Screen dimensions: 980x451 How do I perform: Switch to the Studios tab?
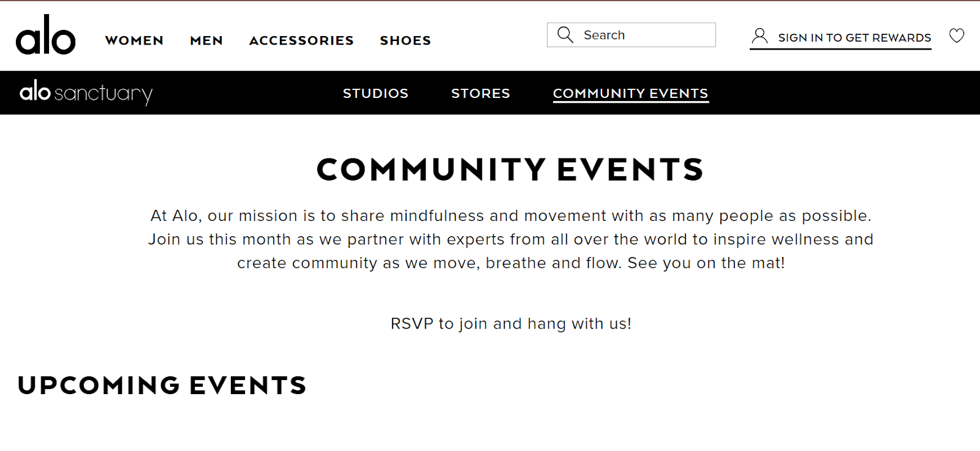coord(375,93)
